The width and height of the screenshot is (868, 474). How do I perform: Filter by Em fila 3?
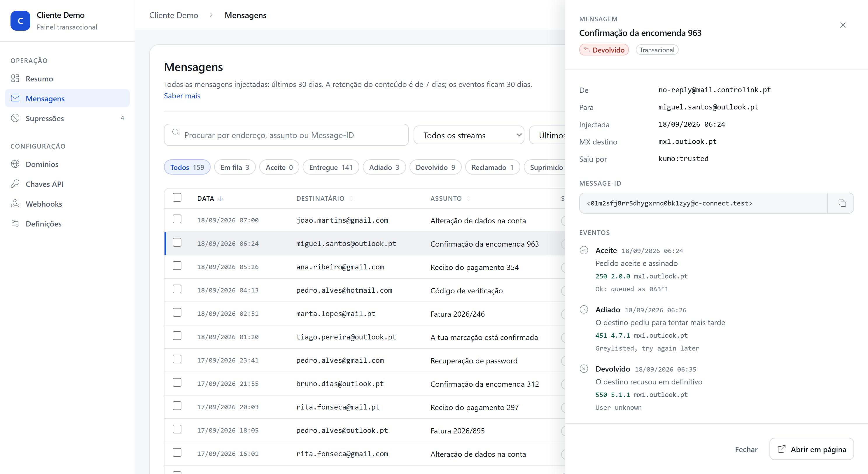click(x=235, y=167)
